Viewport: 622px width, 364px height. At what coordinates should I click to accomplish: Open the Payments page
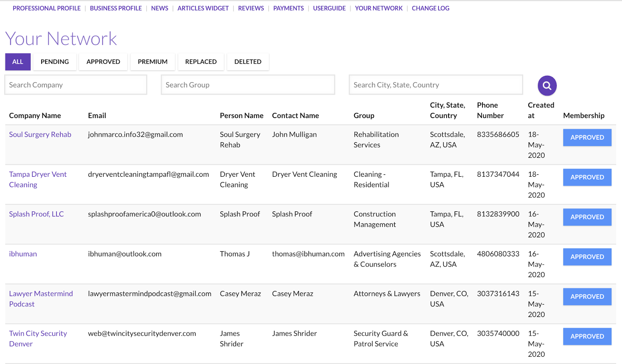[288, 8]
